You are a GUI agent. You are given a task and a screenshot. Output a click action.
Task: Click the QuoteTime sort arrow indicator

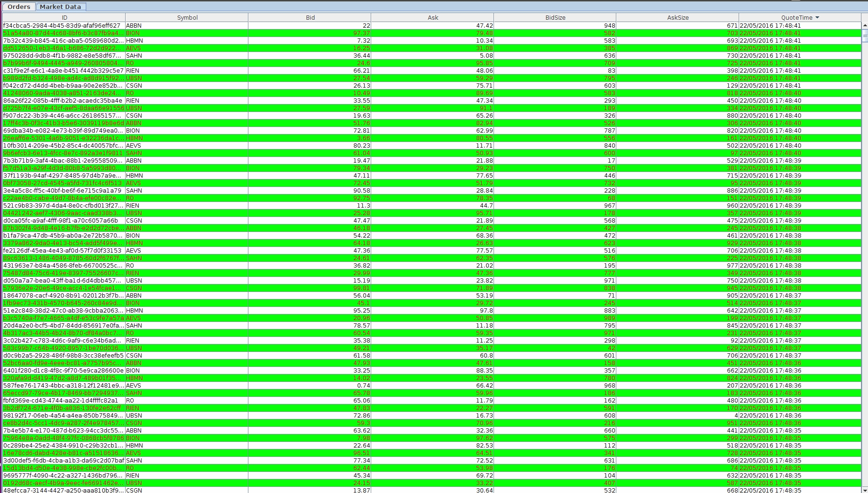tap(817, 18)
